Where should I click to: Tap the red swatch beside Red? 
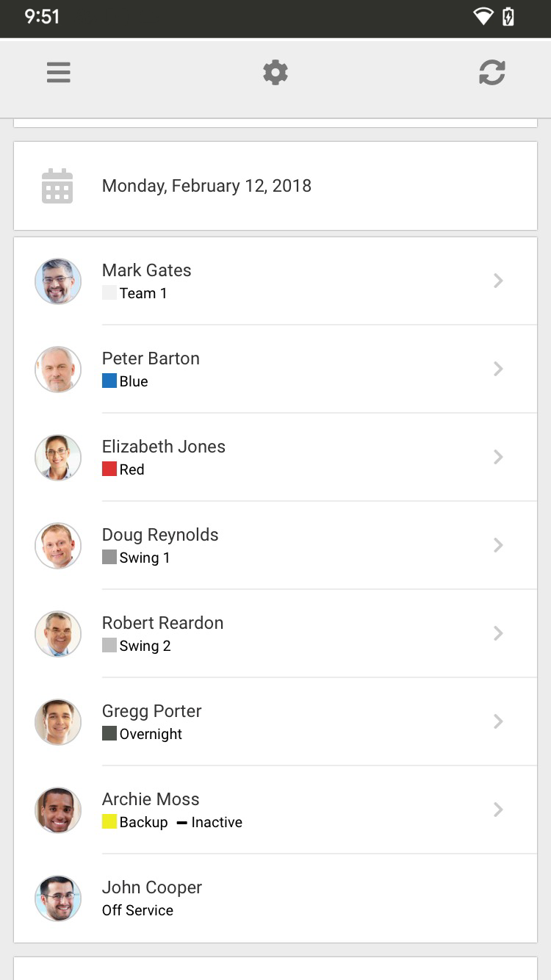pyautogui.click(x=109, y=469)
